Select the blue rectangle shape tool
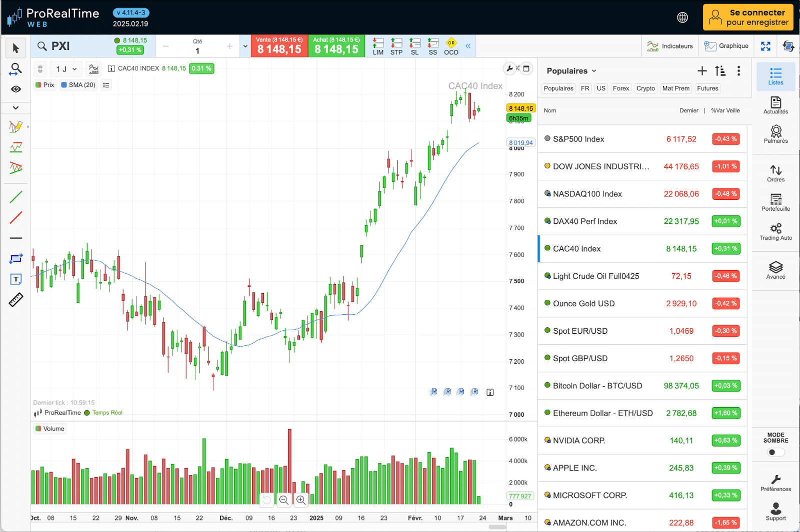 click(16, 259)
